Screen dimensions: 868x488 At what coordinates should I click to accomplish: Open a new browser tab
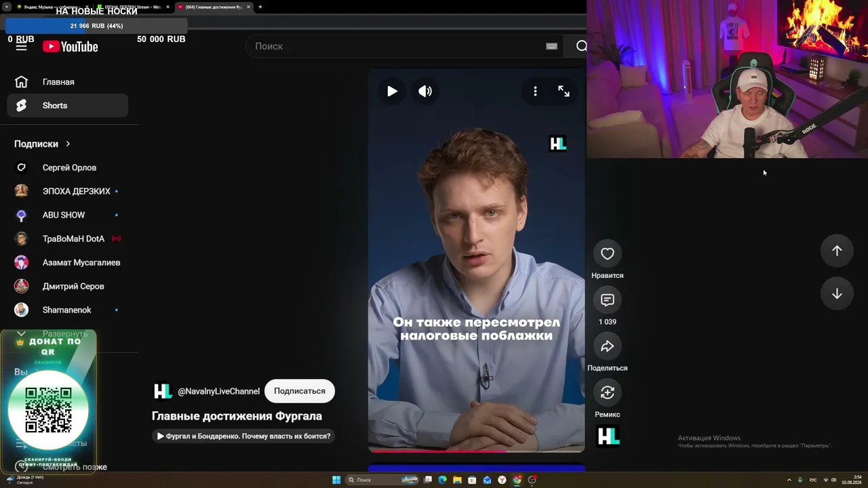[260, 7]
